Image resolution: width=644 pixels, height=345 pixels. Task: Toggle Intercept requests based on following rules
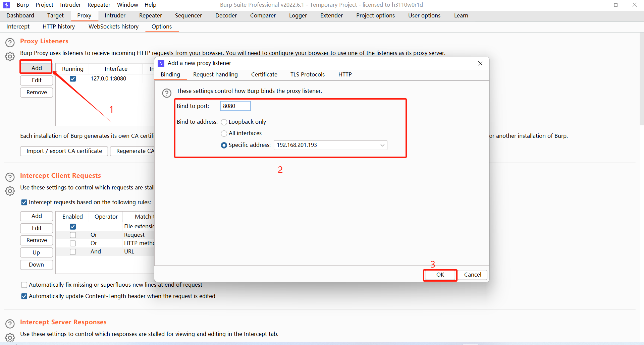(24, 203)
